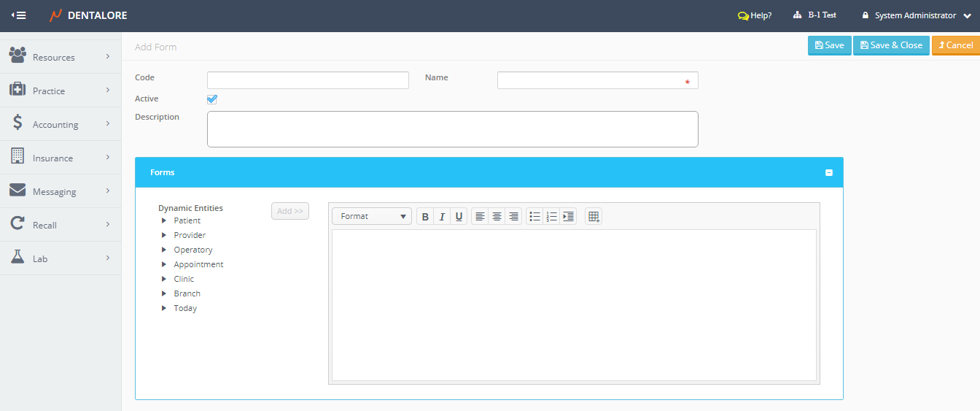Collapse the Forms panel
The height and width of the screenshot is (411, 980).
click(x=828, y=173)
